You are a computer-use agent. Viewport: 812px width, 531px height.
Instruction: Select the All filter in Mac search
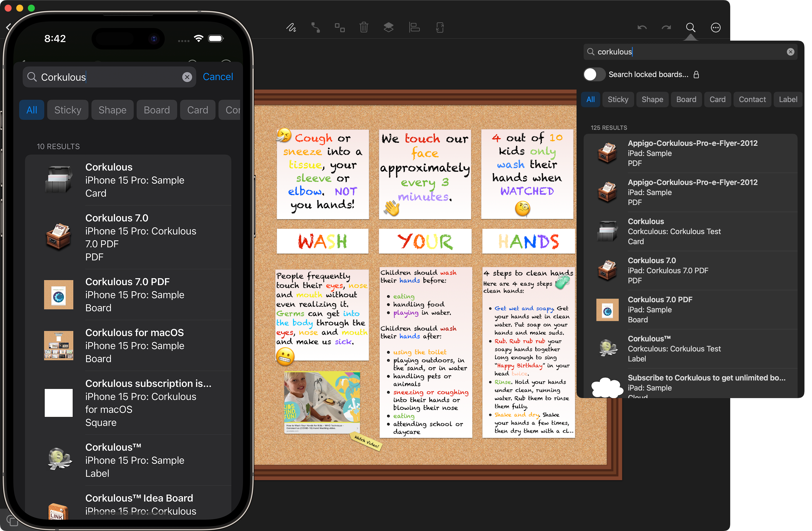tap(590, 99)
